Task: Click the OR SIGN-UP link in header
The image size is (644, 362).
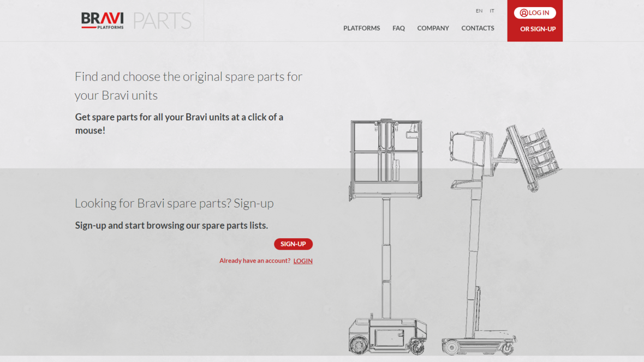Action: pos(538,29)
